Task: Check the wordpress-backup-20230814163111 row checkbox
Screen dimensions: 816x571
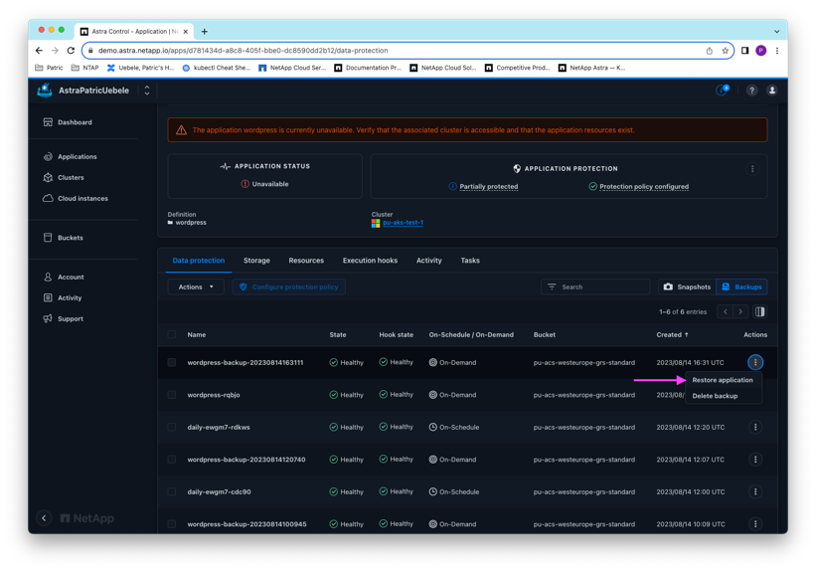Action: 172,362
